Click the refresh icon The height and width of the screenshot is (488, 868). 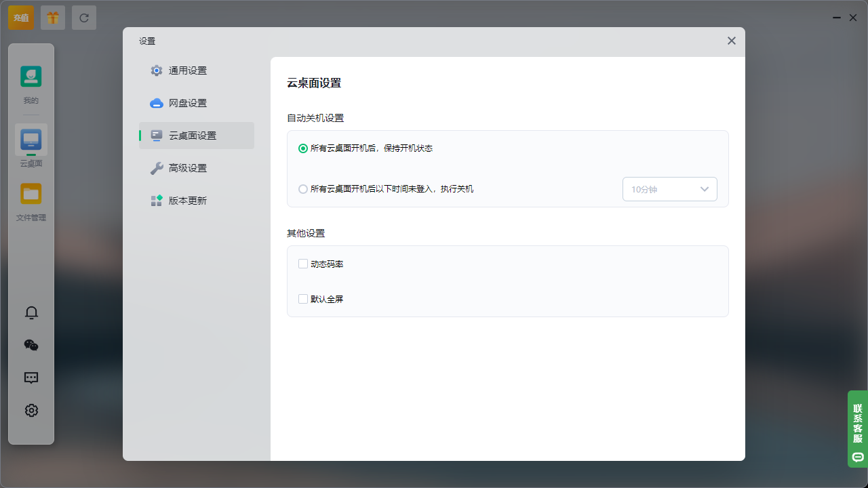[84, 18]
